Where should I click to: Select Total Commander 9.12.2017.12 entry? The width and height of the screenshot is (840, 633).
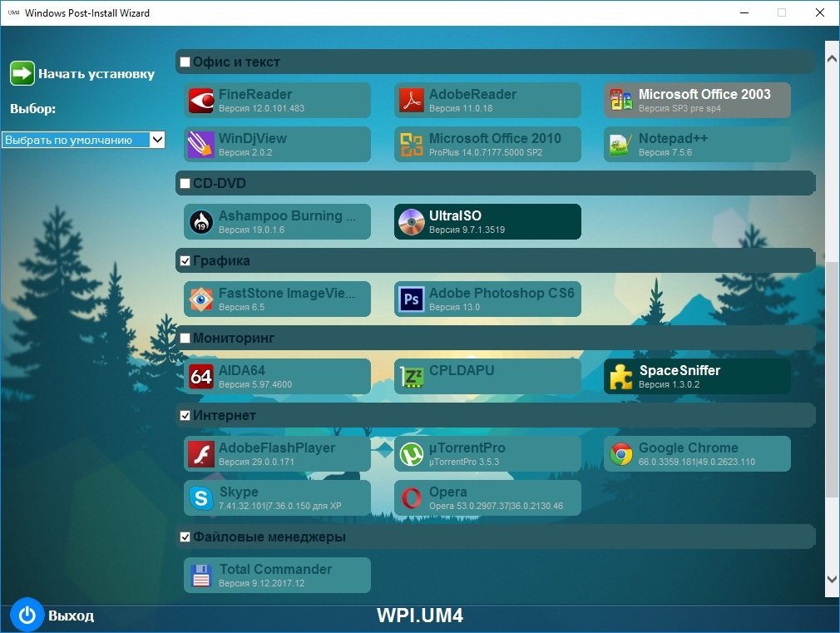[277, 575]
